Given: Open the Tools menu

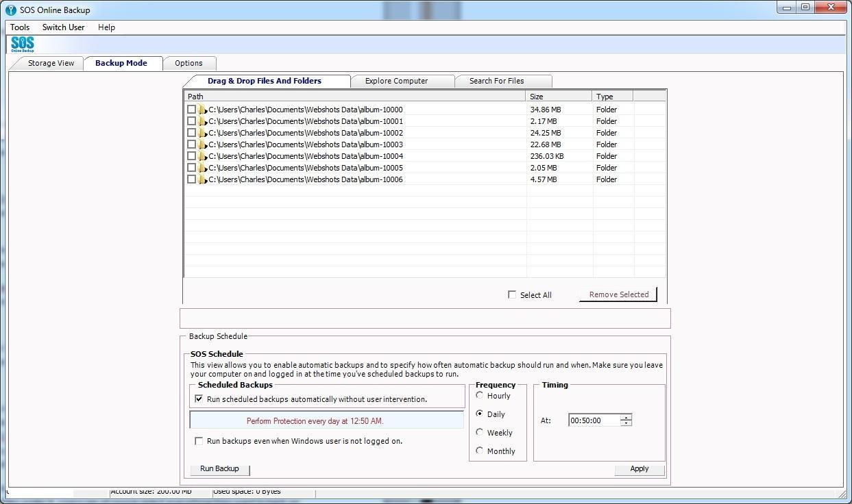Looking at the screenshot, I should (x=19, y=27).
